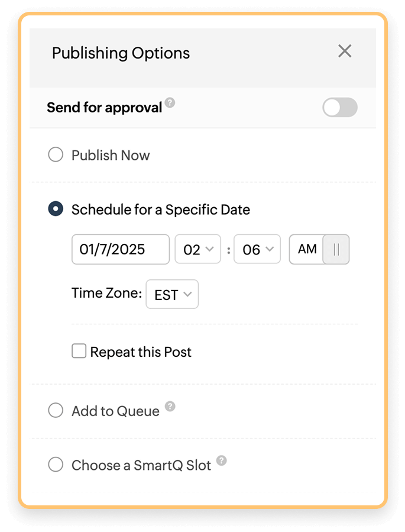This screenshot has width=405, height=532.
Task: Select AM on the time period toggle
Action: (306, 249)
